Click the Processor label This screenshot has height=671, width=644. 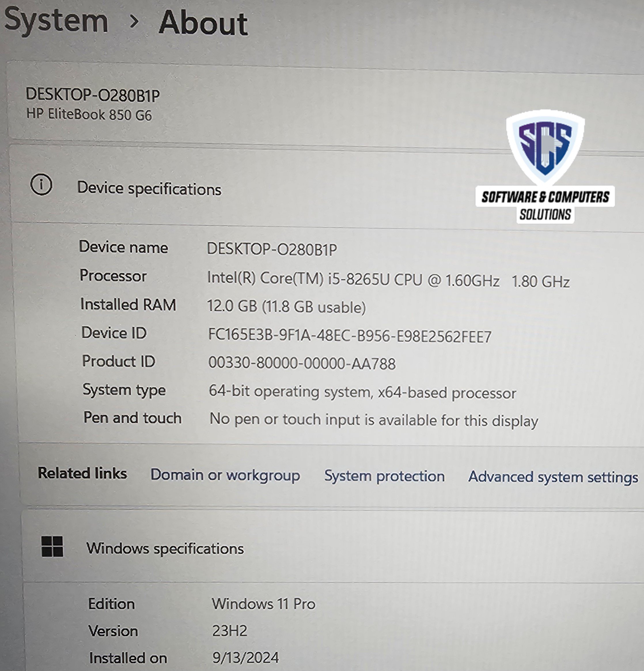tap(113, 275)
